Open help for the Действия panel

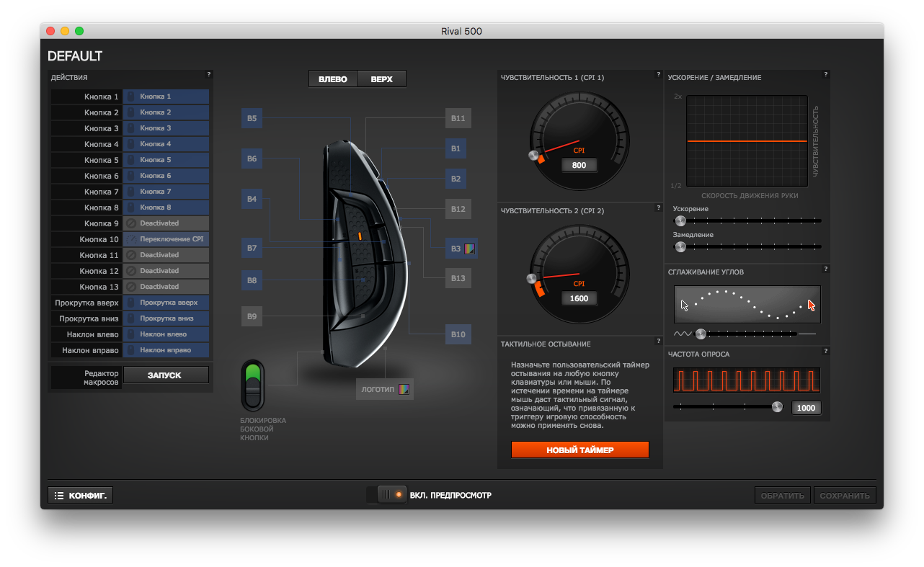(x=209, y=74)
